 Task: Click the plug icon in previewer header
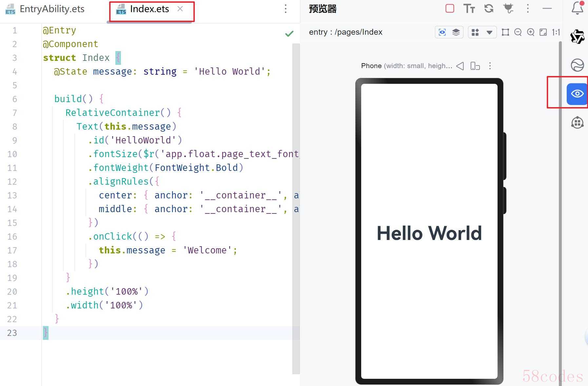(x=508, y=9)
